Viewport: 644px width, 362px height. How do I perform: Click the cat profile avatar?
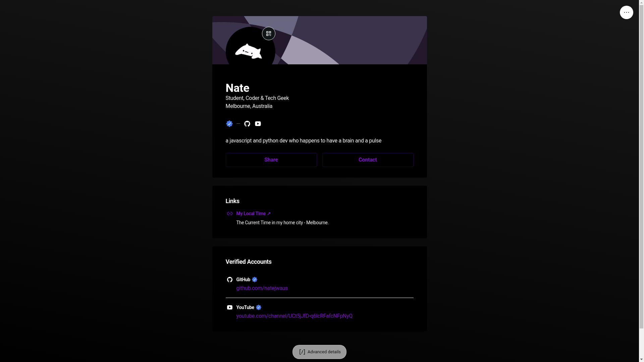[x=250, y=50]
